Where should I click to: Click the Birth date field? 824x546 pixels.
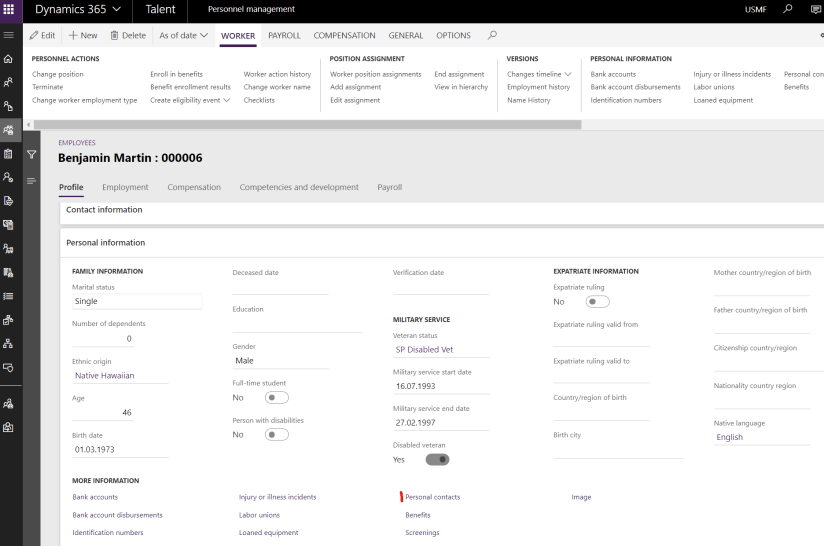[x=120, y=449]
